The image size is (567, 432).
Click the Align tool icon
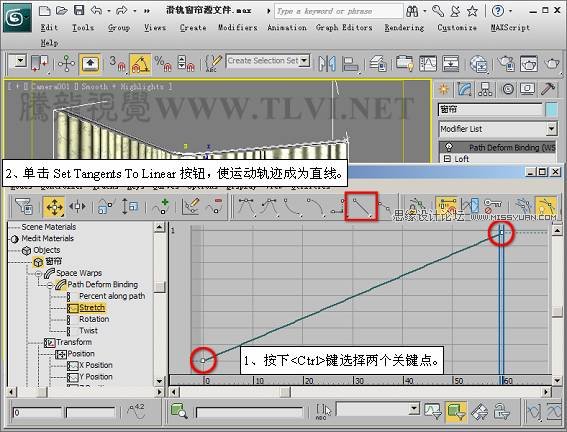(350, 64)
